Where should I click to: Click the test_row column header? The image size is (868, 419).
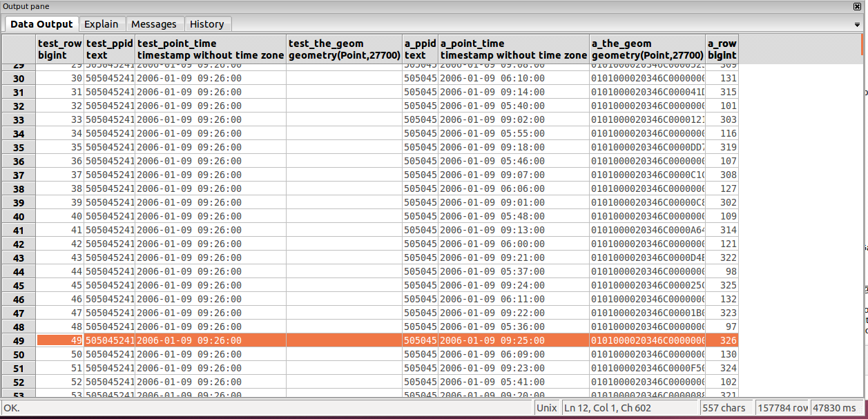60,49
